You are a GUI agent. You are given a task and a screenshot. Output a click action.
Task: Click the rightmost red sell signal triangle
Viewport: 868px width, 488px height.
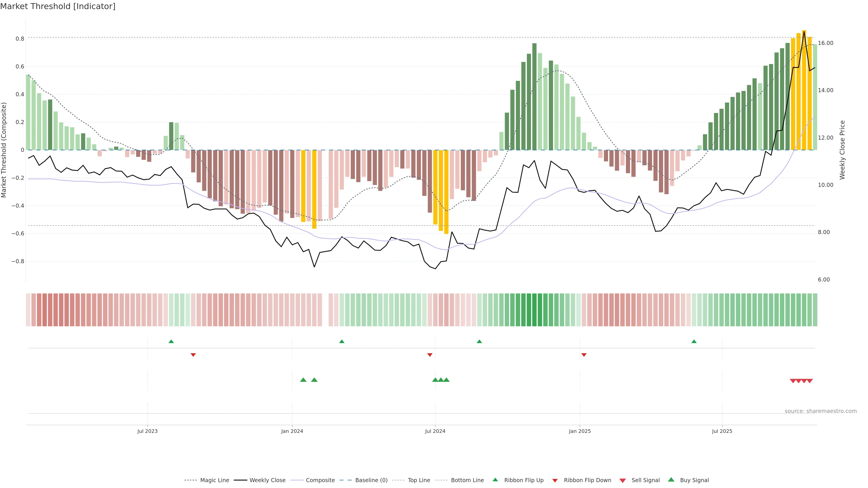pyautogui.click(x=810, y=381)
